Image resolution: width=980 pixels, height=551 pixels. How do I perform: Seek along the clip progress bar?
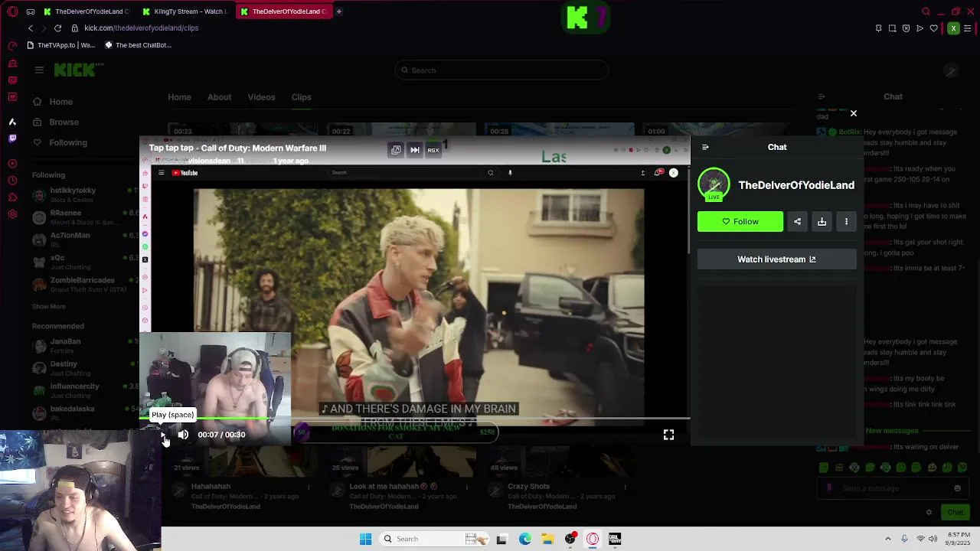click(414, 419)
